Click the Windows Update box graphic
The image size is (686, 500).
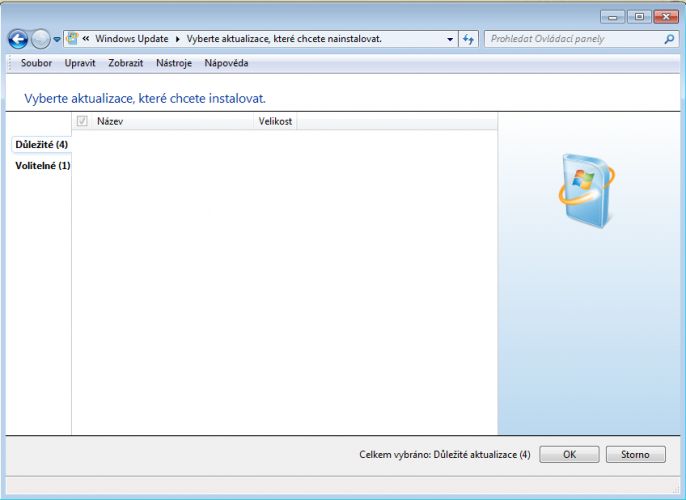pyautogui.click(x=586, y=191)
